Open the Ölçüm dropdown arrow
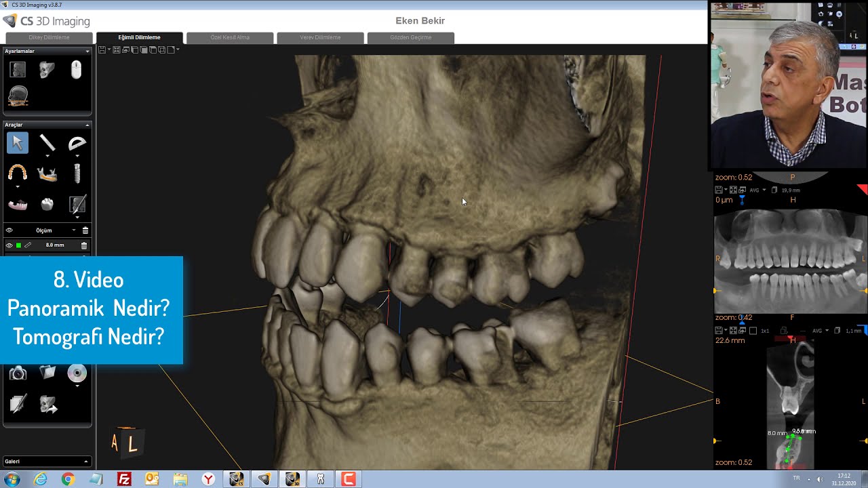The width and height of the screenshot is (868, 488). tap(74, 230)
